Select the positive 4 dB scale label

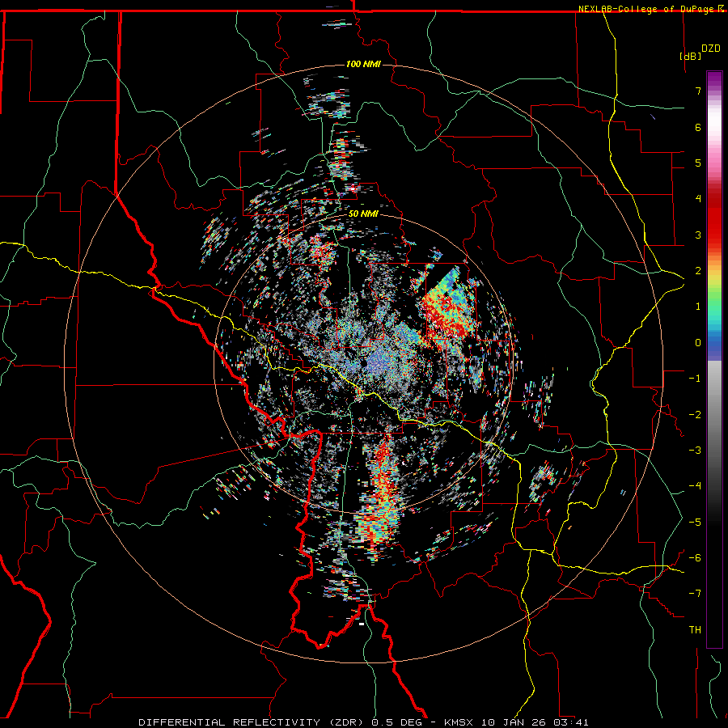(x=698, y=199)
